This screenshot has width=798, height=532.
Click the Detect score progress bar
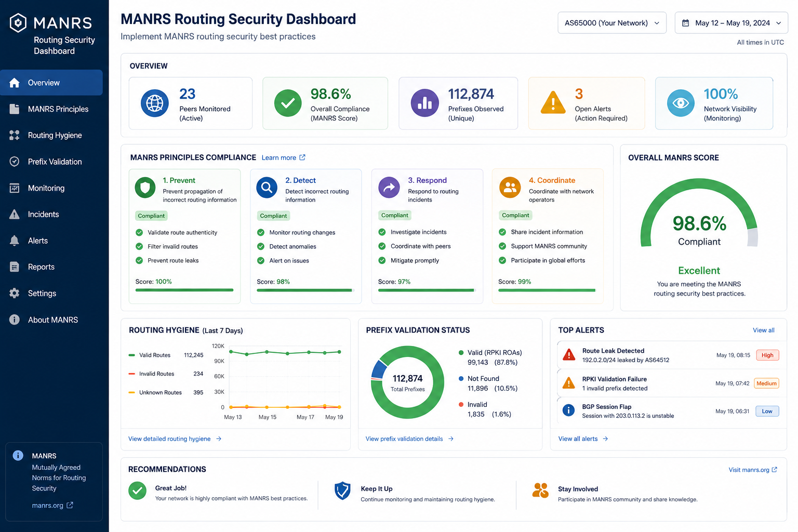[x=305, y=290]
